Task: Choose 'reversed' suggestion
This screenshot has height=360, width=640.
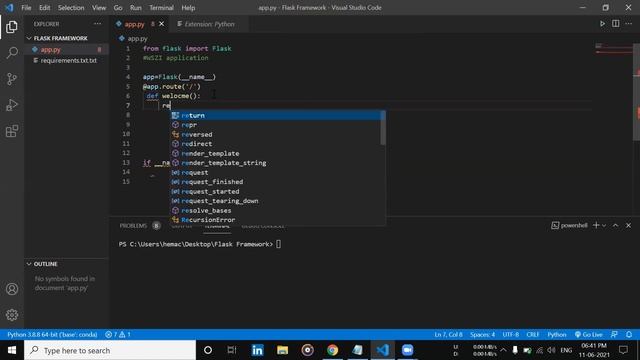Action: point(277,134)
